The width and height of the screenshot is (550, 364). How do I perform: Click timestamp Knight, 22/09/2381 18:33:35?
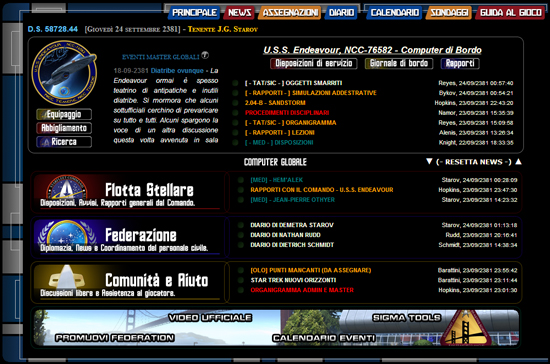(x=476, y=142)
